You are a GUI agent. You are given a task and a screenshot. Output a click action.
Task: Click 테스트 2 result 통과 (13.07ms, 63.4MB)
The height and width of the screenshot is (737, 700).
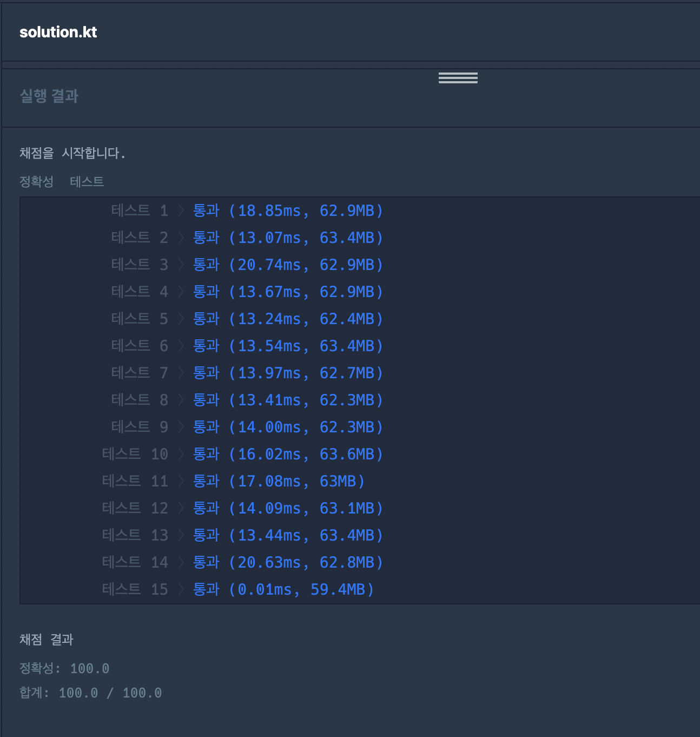coord(288,238)
